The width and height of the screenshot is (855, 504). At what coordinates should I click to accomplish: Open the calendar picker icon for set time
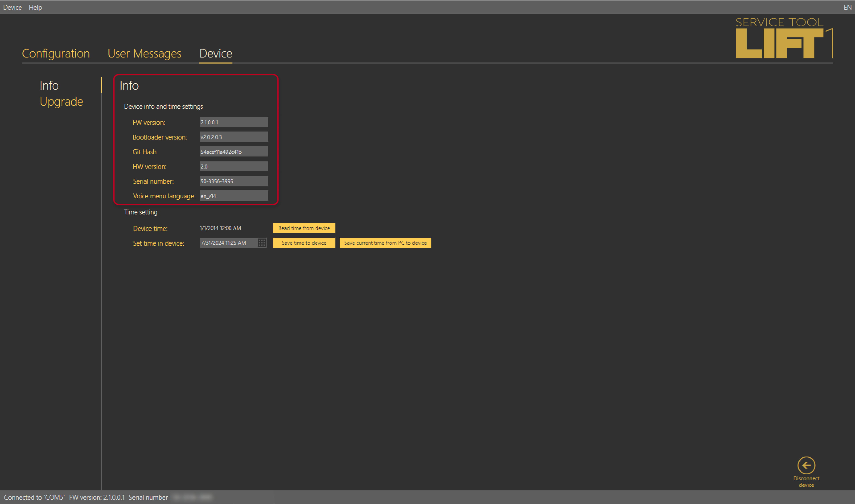click(262, 243)
